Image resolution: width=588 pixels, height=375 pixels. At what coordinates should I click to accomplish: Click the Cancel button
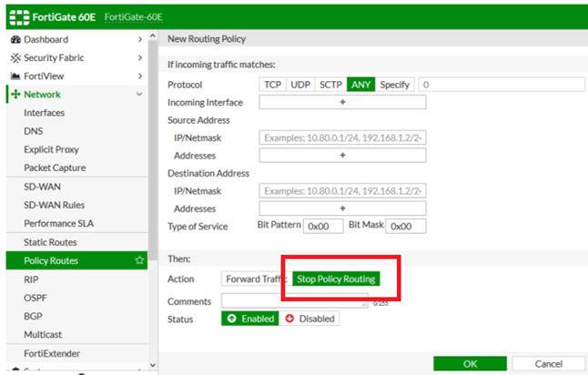point(548,363)
